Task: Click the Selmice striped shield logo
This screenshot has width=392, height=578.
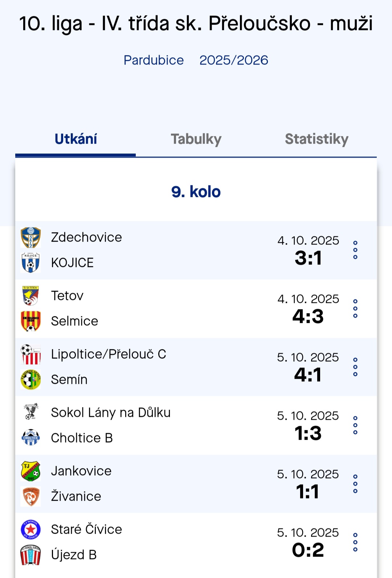Action: coord(31,321)
